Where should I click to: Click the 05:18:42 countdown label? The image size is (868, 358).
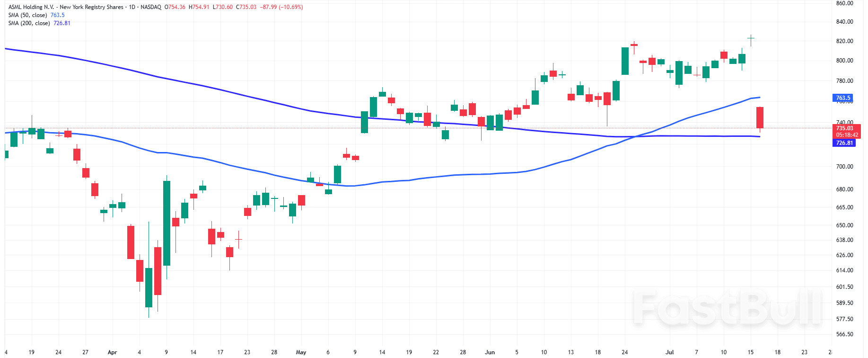click(x=846, y=135)
